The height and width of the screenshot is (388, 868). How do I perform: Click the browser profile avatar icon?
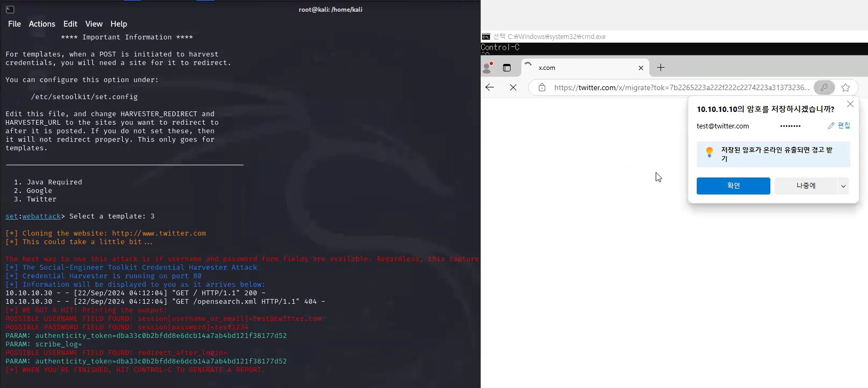487,68
